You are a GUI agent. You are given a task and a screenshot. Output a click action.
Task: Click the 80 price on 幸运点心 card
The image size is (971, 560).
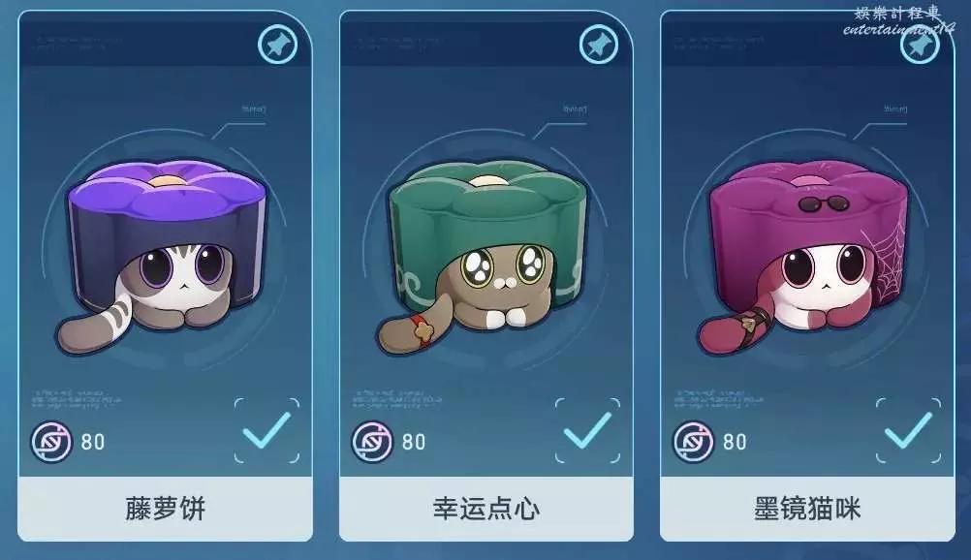[x=414, y=442]
